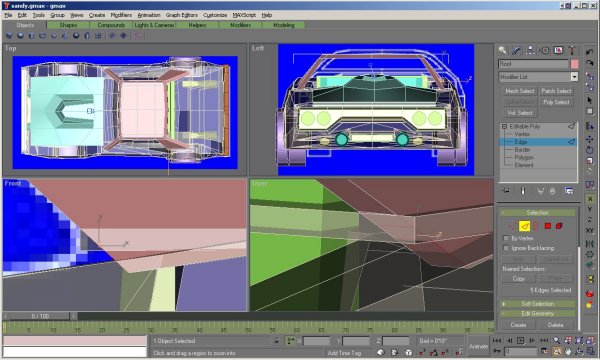Click the Pin Stack icon
Screen dimensions: 600x360
click(x=506, y=191)
